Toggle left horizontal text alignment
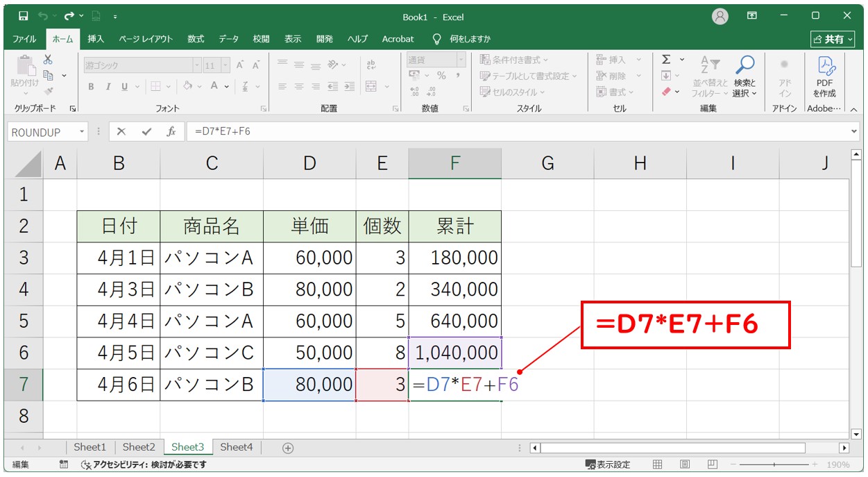The image size is (868, 477). (x=282, y=87)
